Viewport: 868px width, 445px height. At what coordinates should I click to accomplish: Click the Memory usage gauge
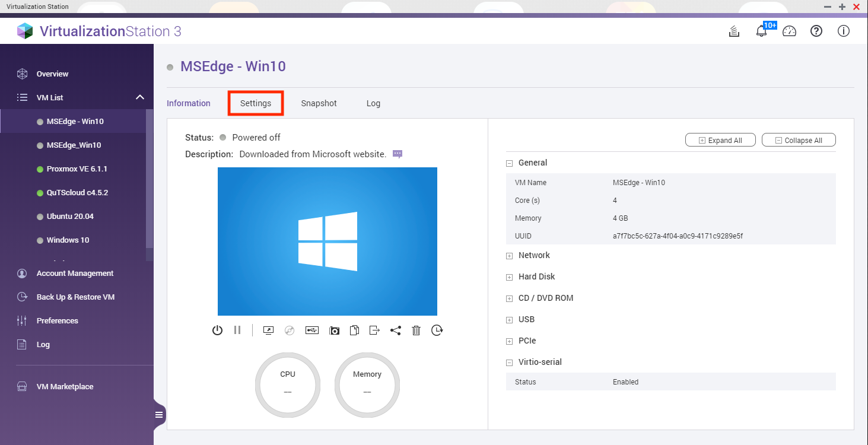367,384
